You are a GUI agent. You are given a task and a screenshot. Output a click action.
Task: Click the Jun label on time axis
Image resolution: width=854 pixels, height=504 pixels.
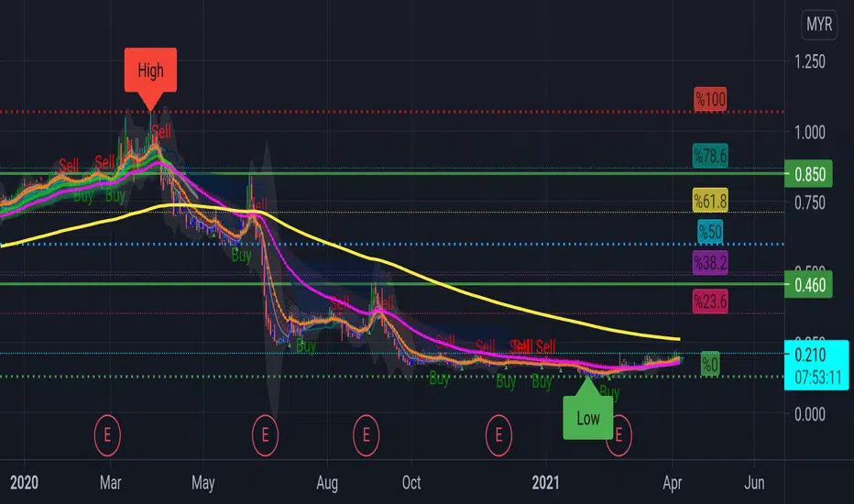point(754,483)
